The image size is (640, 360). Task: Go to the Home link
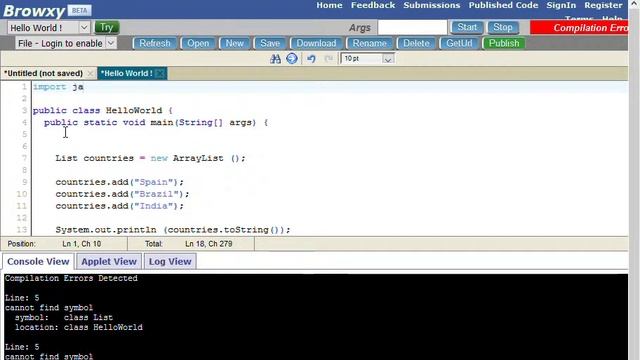click(x=329, y=5)
